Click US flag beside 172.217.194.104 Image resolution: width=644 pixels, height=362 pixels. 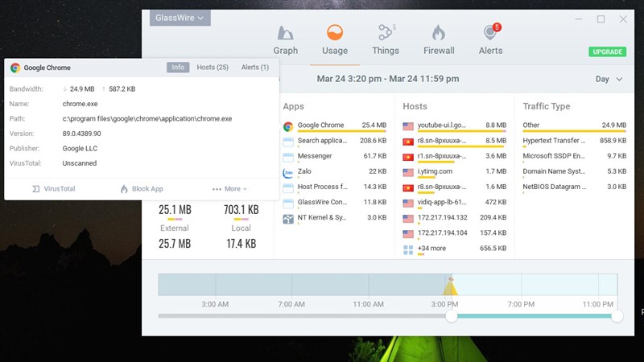[x=408, y=234]
